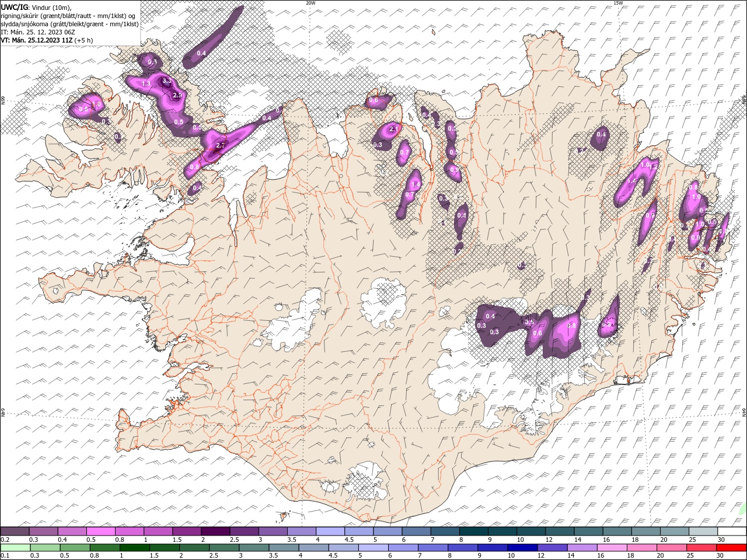The width and height of the screenshot is (747, 560).
Task: Pick bottom legend swatch between 3.5 and 4
Action: [x=284, y=548]
